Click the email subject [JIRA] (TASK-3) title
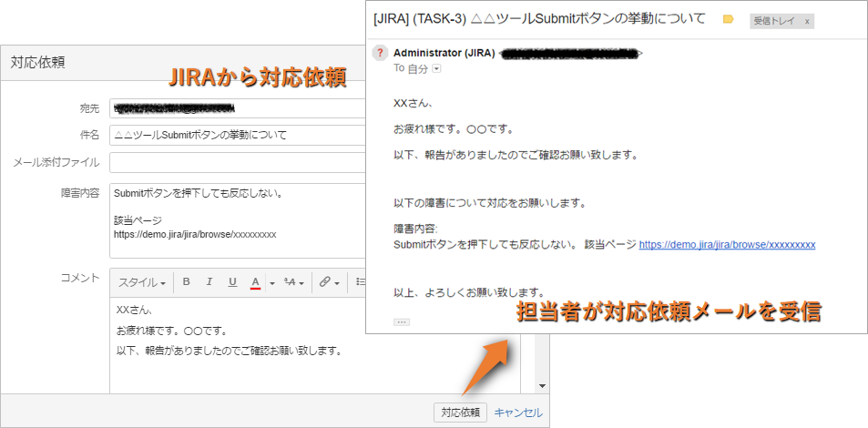 tap(540, 19)
